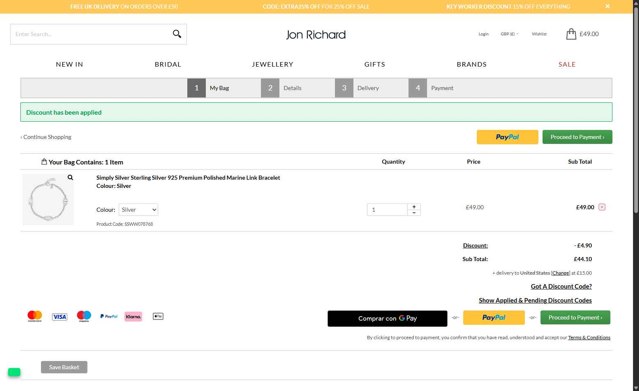Increase bracelet quantity by one
This screenshot has width=639, height=391.
(414, 207)
